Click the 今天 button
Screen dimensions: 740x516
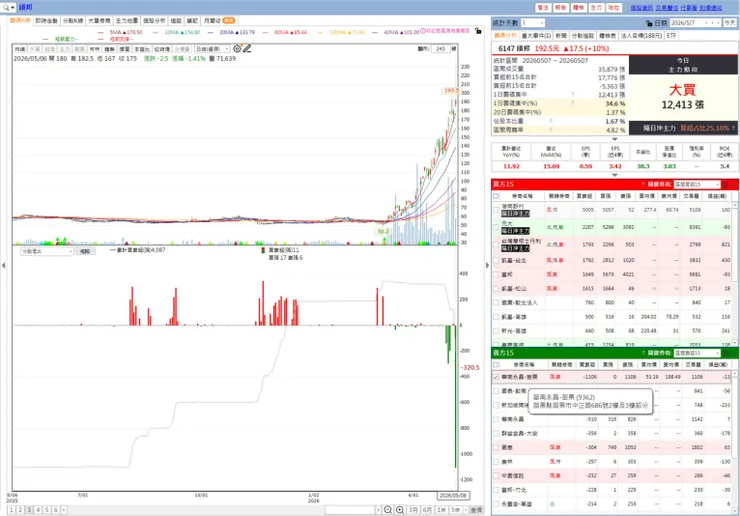pyautogui.click(x=730, y=23)
